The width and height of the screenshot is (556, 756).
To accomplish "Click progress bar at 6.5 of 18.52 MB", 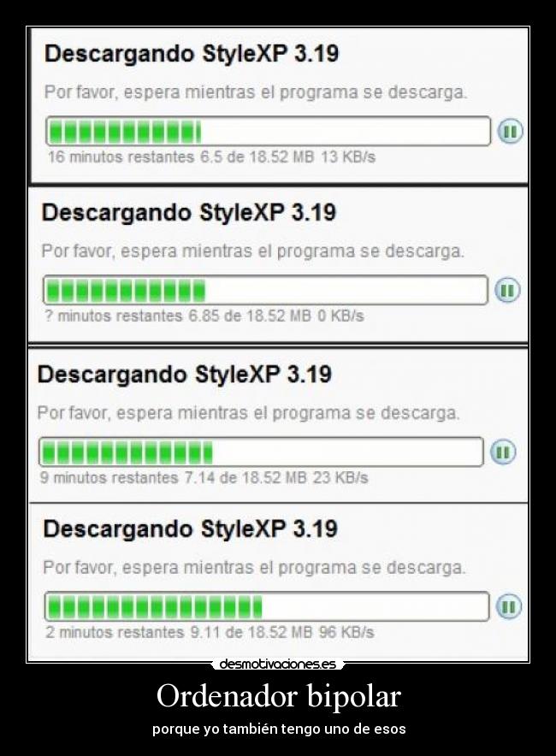I will [x=268, y=131].
